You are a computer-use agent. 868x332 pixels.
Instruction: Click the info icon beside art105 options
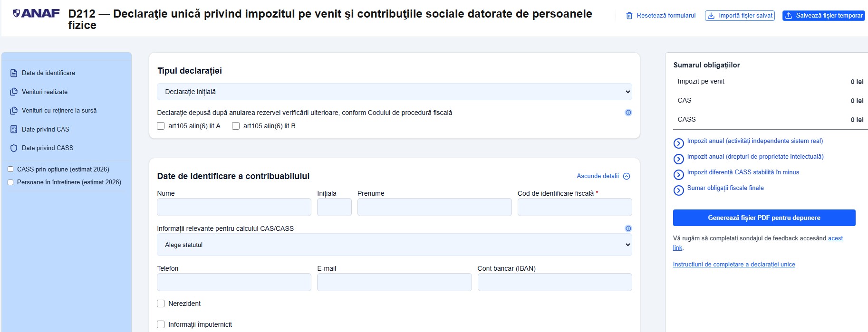[628, 113]
